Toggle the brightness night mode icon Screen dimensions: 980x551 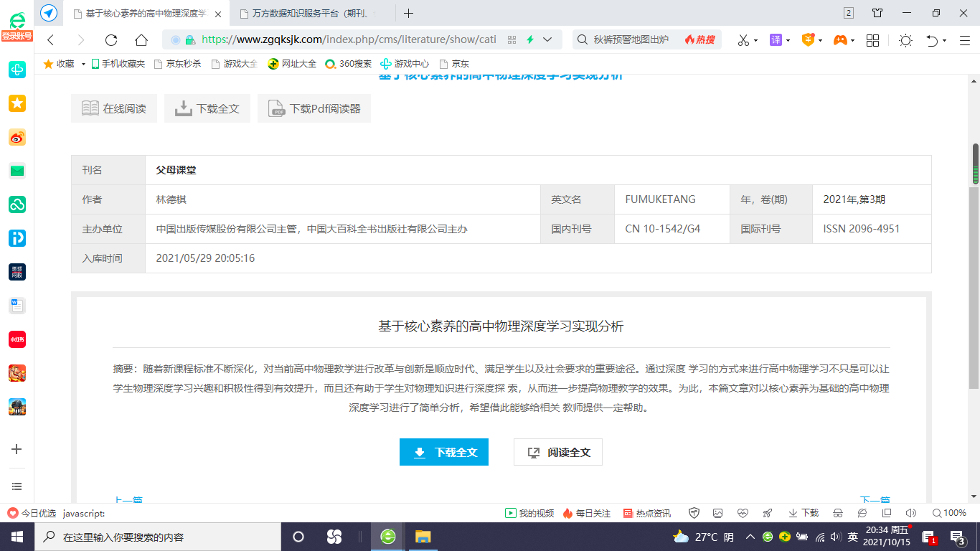tap(905, 40)
